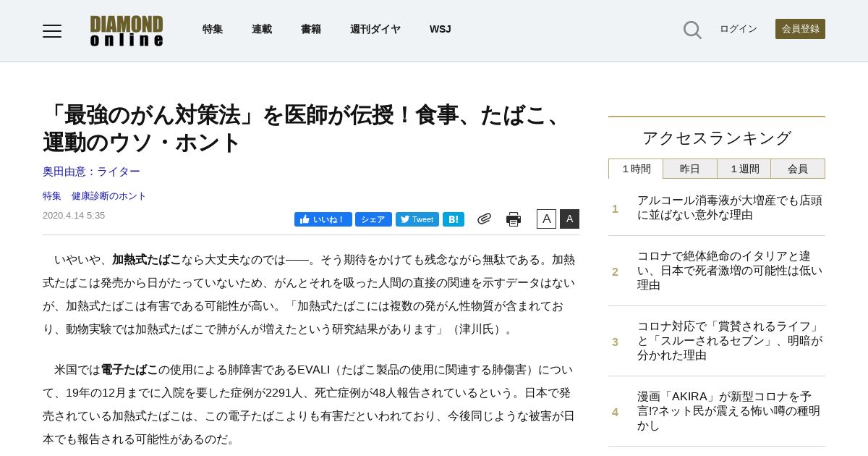
Task: Click the 特集 category link under author
Action: pos(52,196)
